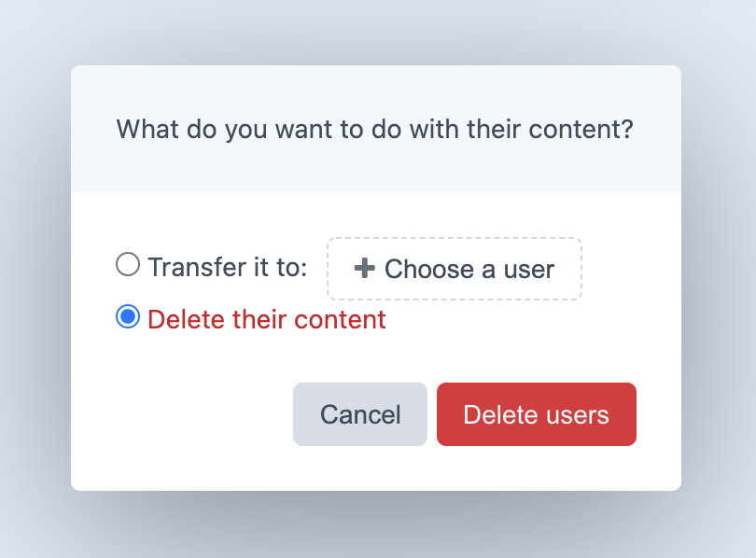Confirm deletion with Delete users
The height and width of the screenshot is (558, 756).
pyautogui.click(x=537, y=414)
